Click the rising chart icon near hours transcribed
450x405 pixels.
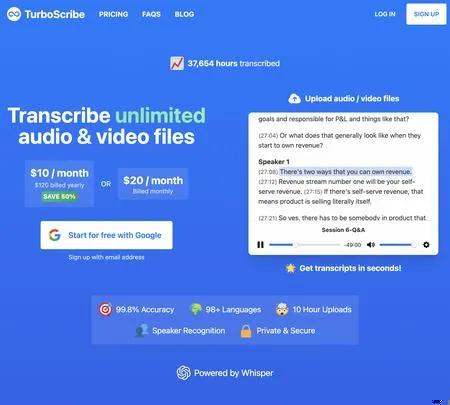pos(177,63)
